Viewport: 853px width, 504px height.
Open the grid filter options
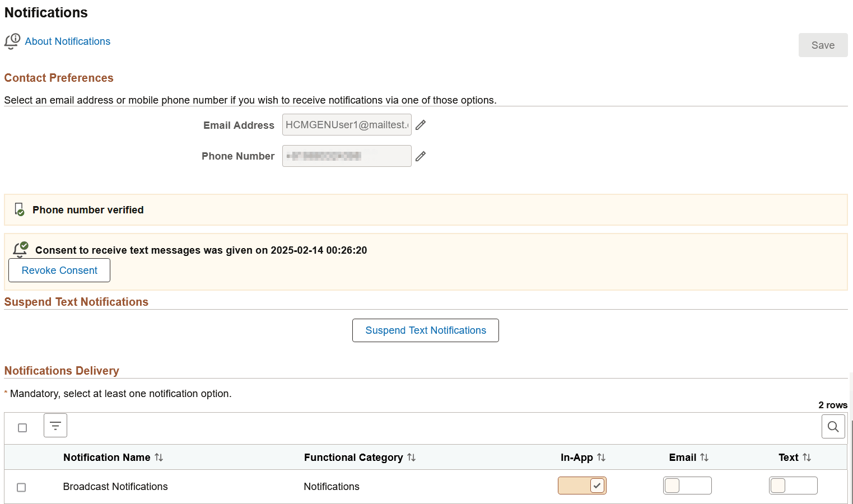(55, 425)
